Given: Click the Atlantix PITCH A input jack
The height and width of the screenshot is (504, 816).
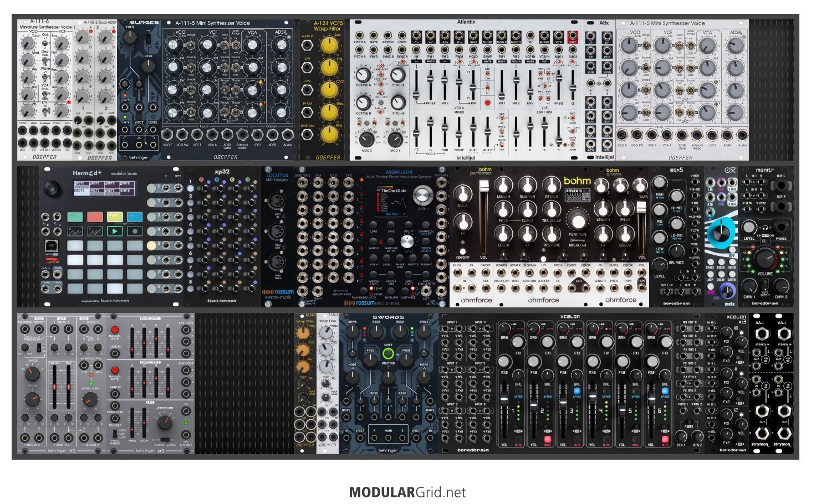Looking at the screenshot, I should click(x=359, y=35).
